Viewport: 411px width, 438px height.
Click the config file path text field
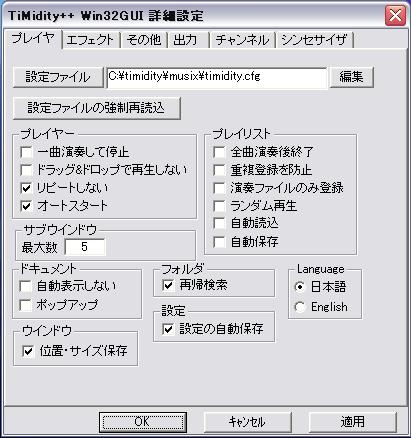click(x=217, y=78)
